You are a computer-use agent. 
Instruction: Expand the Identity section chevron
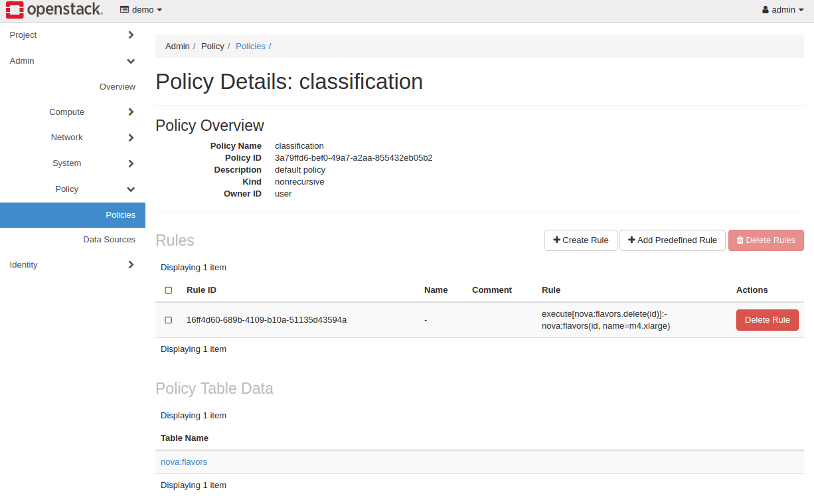[131, 264]
